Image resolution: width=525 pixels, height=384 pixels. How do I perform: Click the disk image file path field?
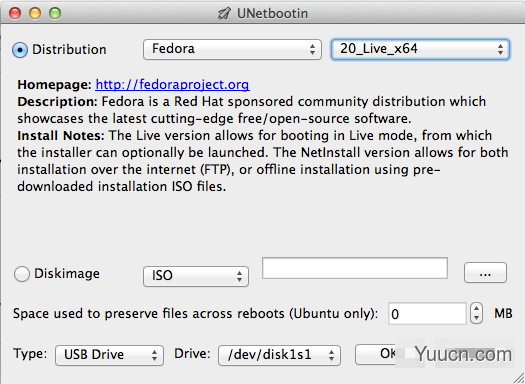pos(355,268)
